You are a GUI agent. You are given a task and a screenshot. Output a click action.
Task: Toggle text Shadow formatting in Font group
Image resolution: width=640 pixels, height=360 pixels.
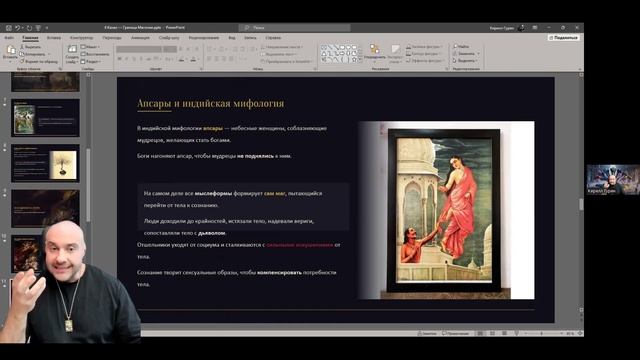141,59
